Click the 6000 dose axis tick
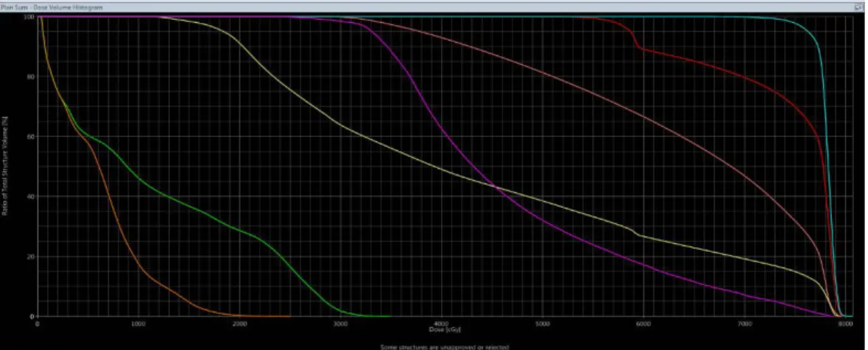 [x=643, y=323]
